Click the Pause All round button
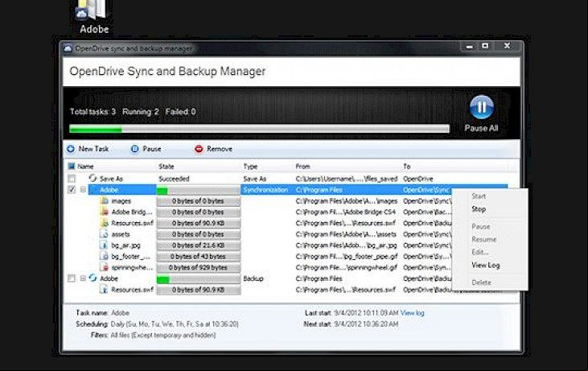 pos(481,107)
